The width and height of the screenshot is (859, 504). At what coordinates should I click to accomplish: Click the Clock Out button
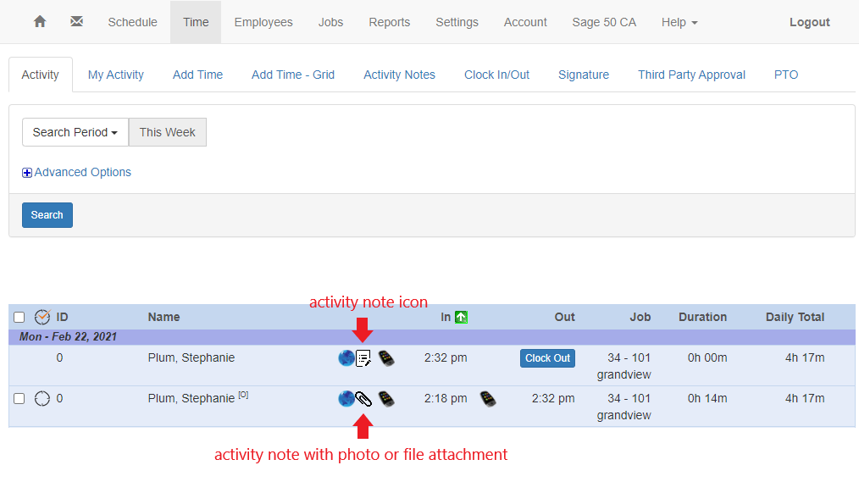pyautogui.click(x=547, y=358)
